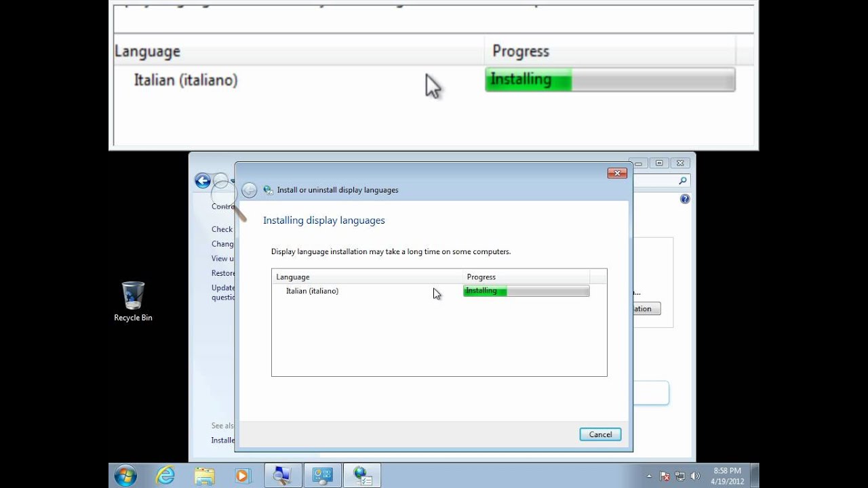Switch to the Control Panel taskbar button
Screen dimensions: 868x488
[x=322, y=476]
